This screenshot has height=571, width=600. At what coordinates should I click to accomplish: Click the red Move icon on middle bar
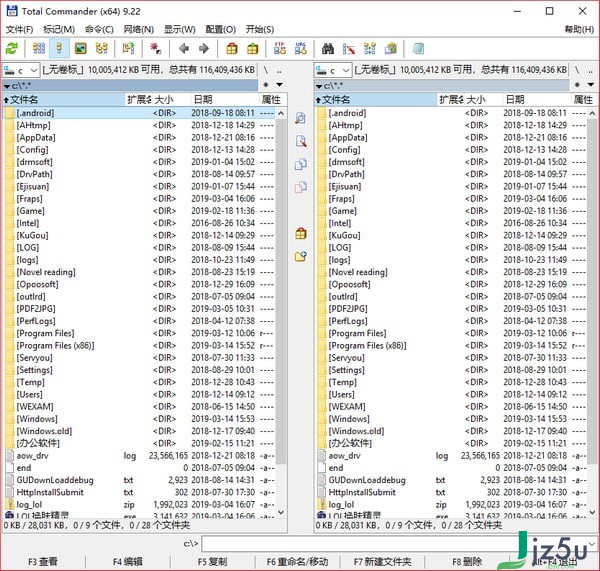point(301,187)
